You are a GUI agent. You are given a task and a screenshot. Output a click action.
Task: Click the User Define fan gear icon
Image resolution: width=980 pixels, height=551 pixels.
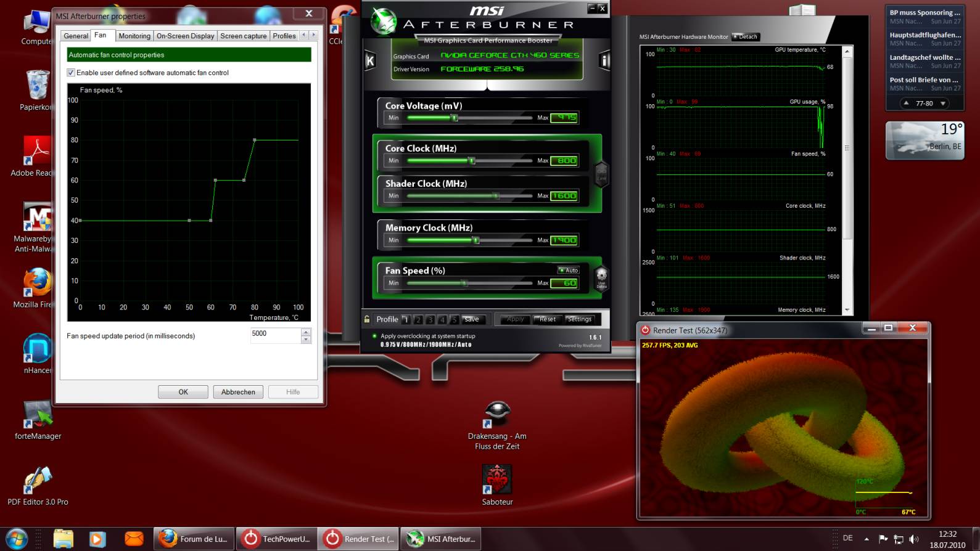601,278
